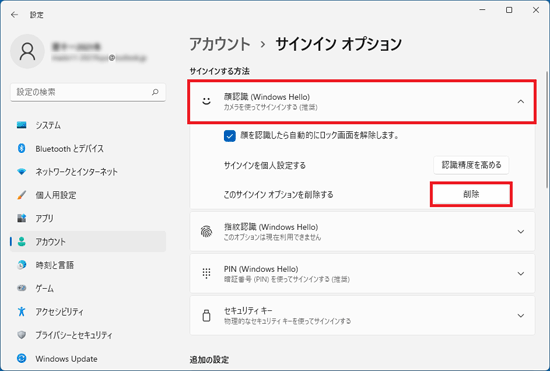The width and height of the screenshot is (550, 371).
Task: Click 'このサインイン オプションを削除する' text
Action: [x=279, y=194]
